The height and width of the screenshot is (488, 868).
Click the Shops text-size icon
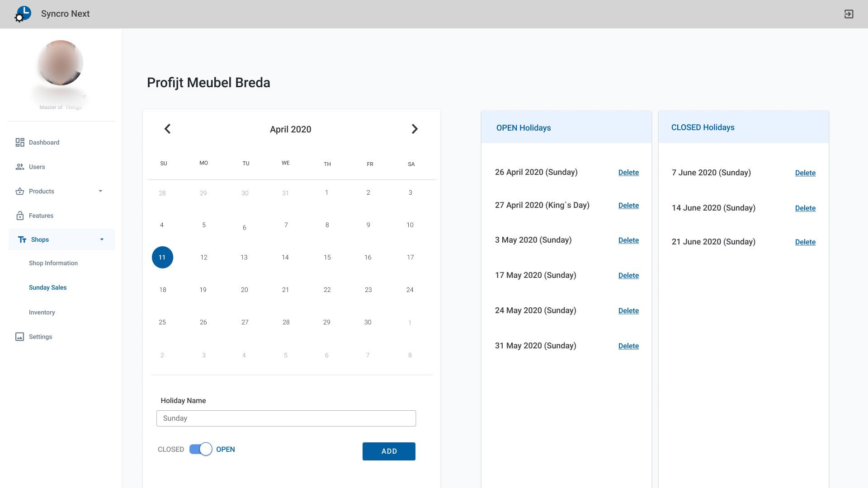[x=22, y=239]
